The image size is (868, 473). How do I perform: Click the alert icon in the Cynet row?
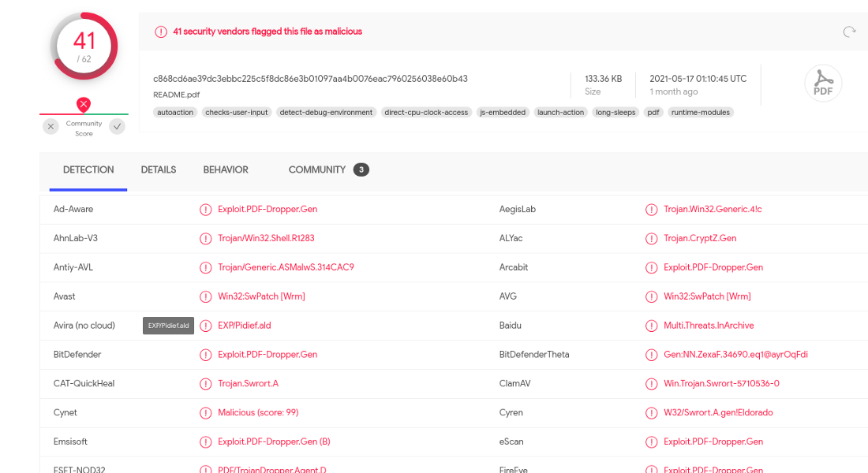pos(205,413)
